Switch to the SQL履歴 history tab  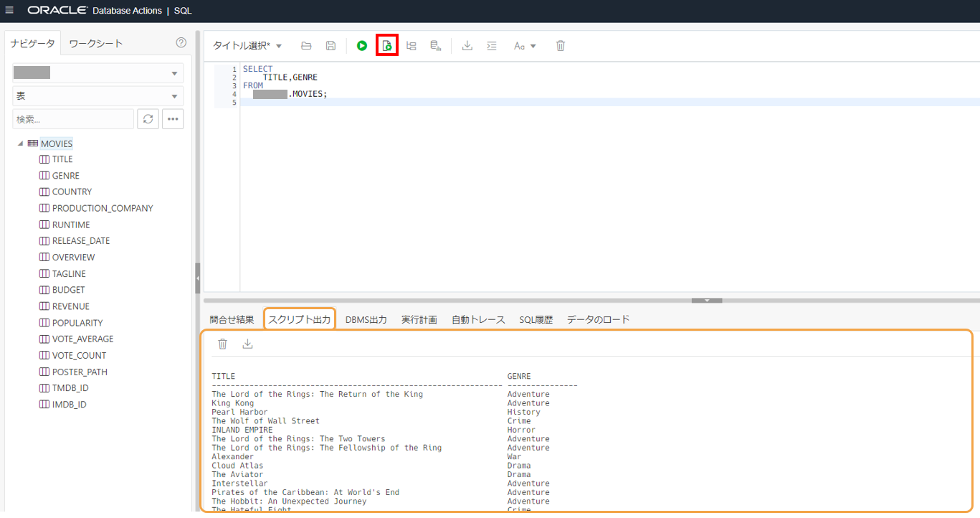pyautogui.click(x=535, y=319)
